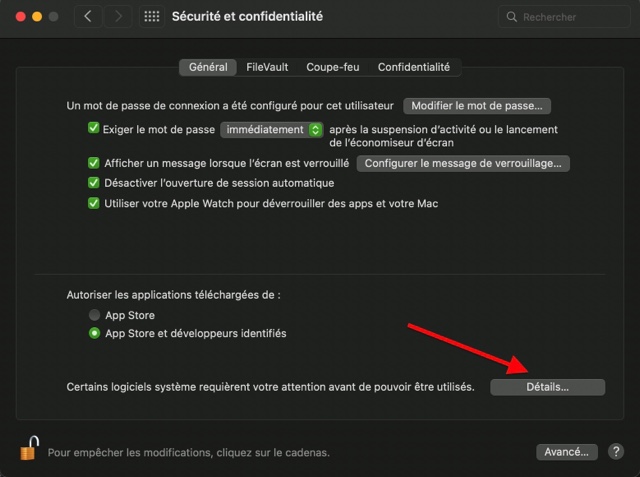Select the 'App Store' radio option
The height and width of the screenshot is (477, 640).
tap(95, 314)
